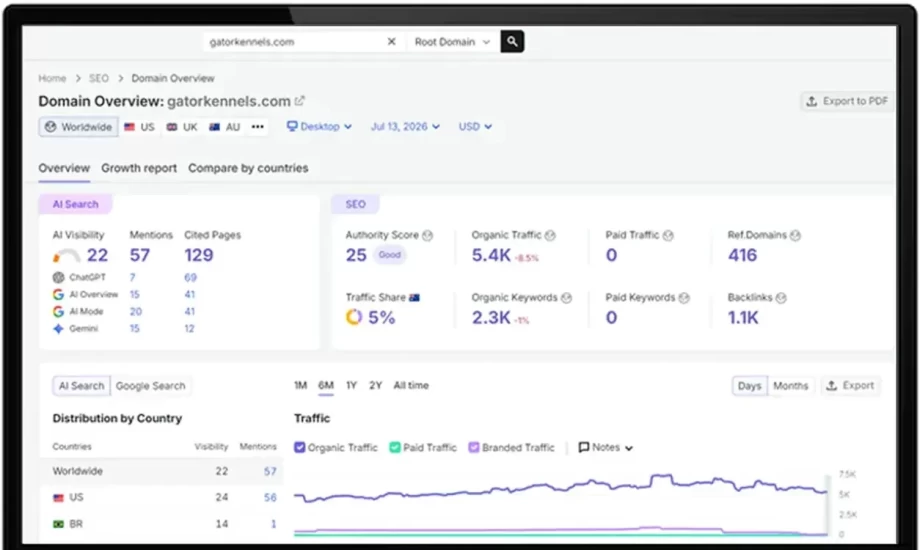The width and height of the screenshot is (920, 550).
Task: Open the Jul 13, 2026 date dropdown
Action: coord(405,127)
